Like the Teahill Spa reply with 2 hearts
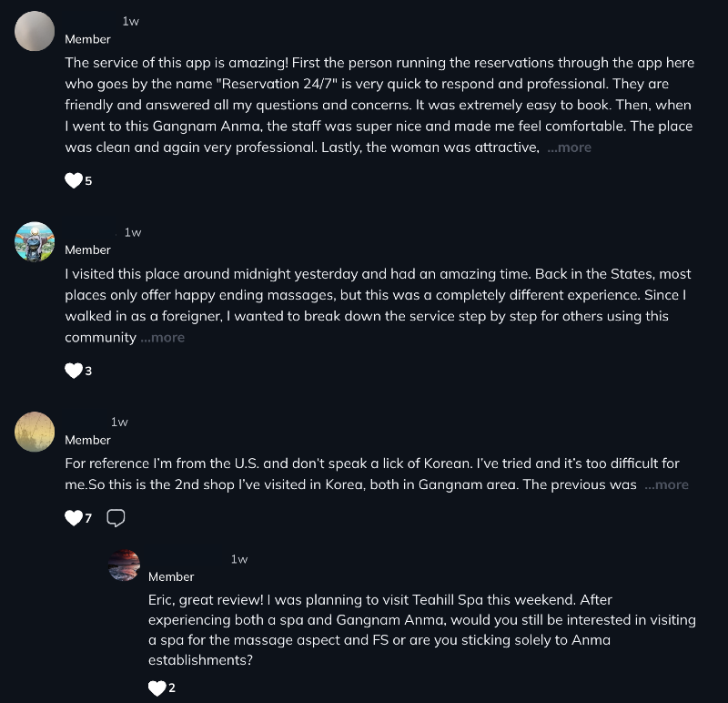 [157, 688]
